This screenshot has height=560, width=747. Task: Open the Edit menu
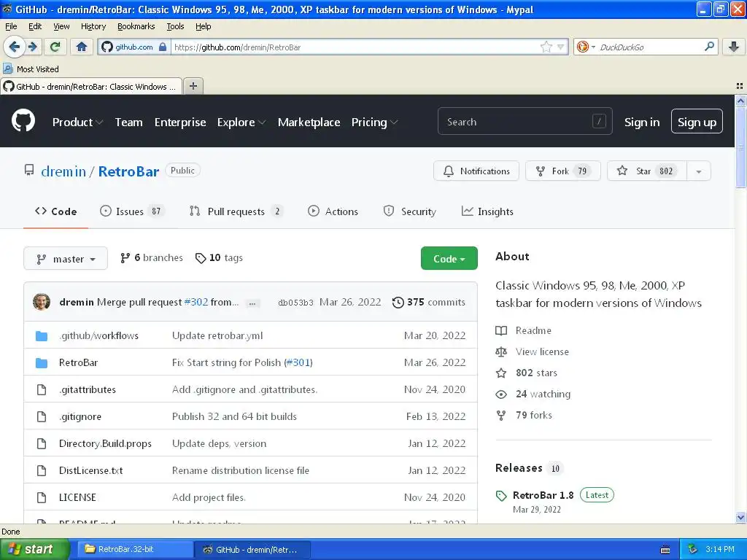35,26
